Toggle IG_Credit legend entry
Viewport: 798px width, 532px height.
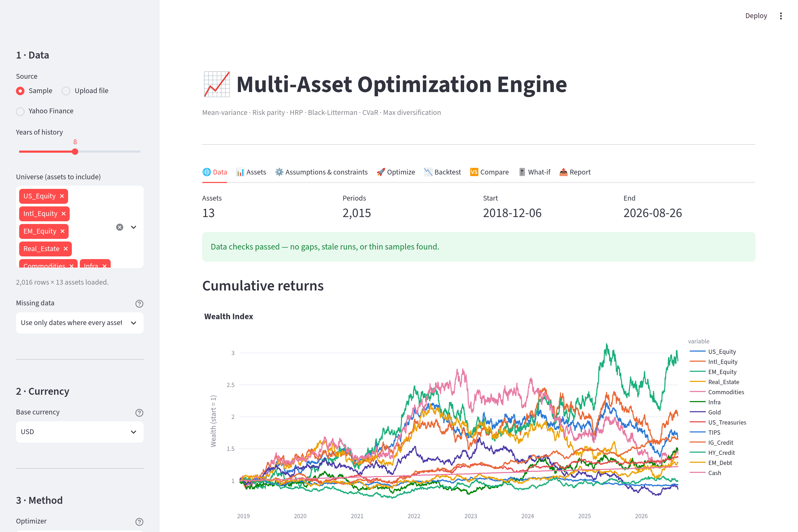pyautogui.click(x=712, y=442)
